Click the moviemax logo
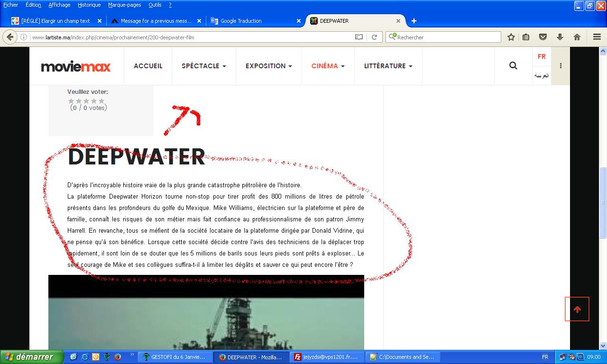This screenshot has height=364, width=607. click(76, 66)
